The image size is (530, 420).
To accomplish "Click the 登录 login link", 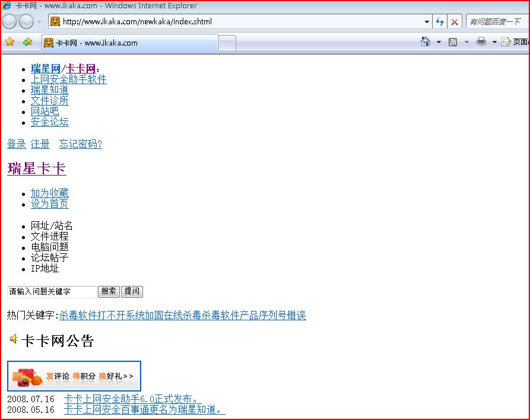I will click(x=16, y=144).
